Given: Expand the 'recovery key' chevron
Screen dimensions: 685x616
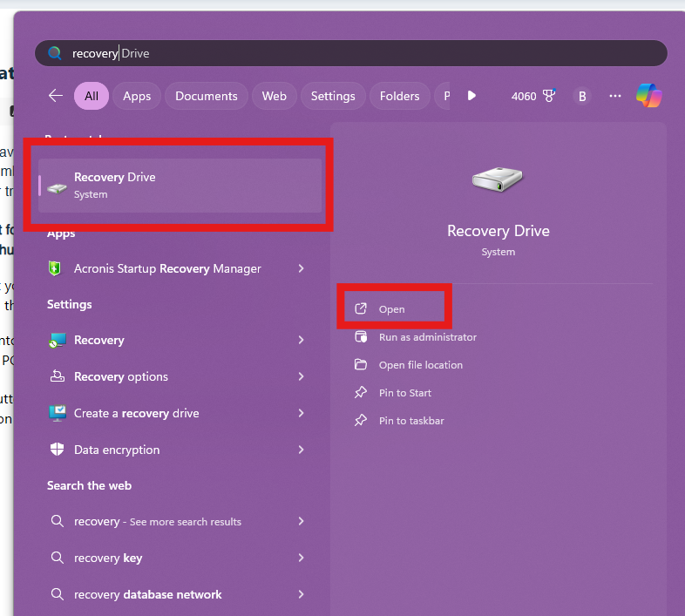Looking at the screenshot, I should [301, 558].
